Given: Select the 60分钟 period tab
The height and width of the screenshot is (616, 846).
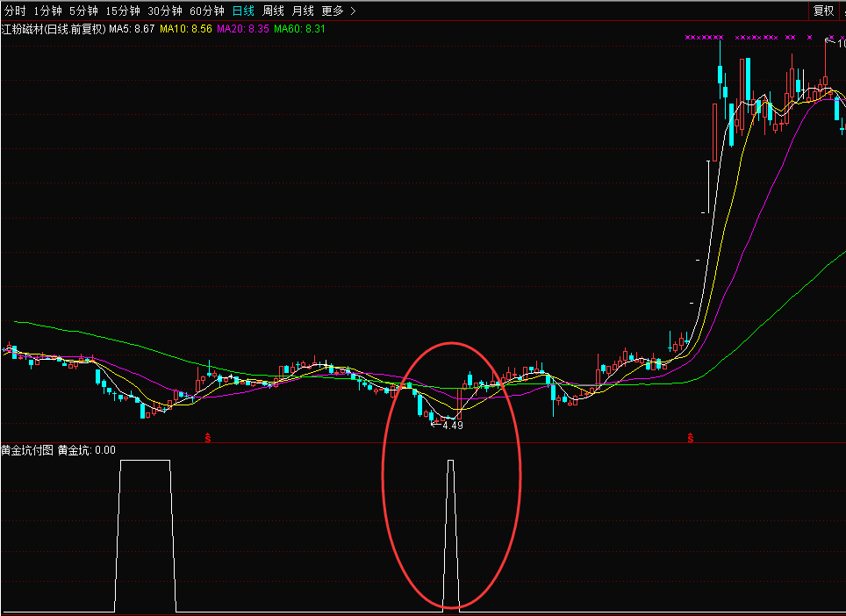Looking at the screenshot, I should 206,11.
